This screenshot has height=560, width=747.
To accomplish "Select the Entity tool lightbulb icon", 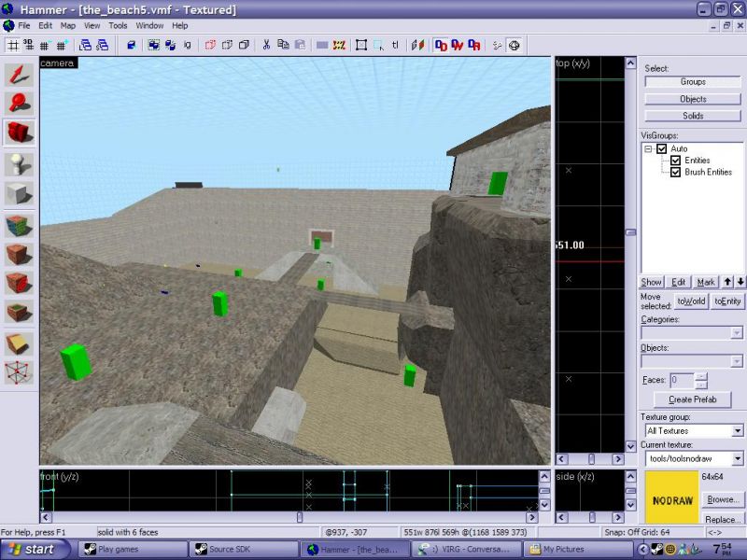I will 20,164.
